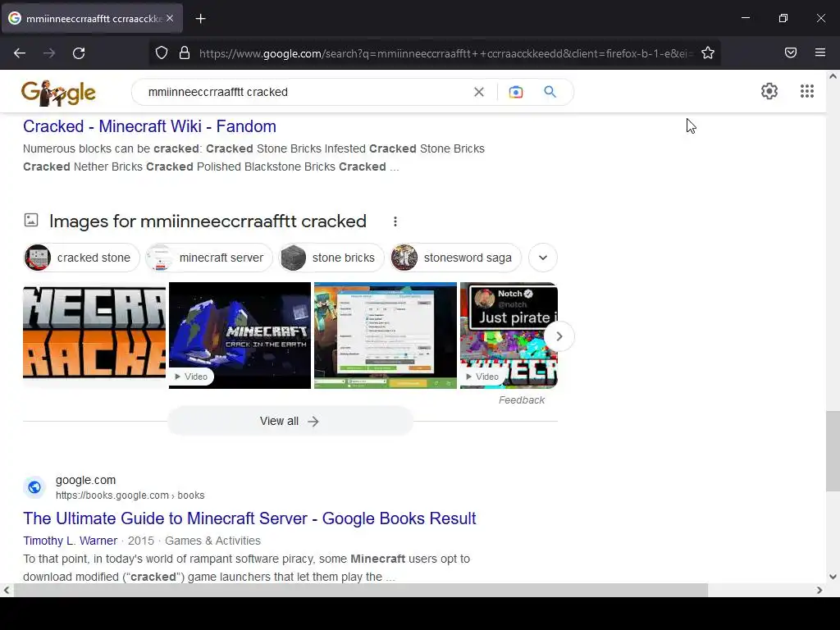View site security padlock info
840x630 pixels.
pos(185,52)
